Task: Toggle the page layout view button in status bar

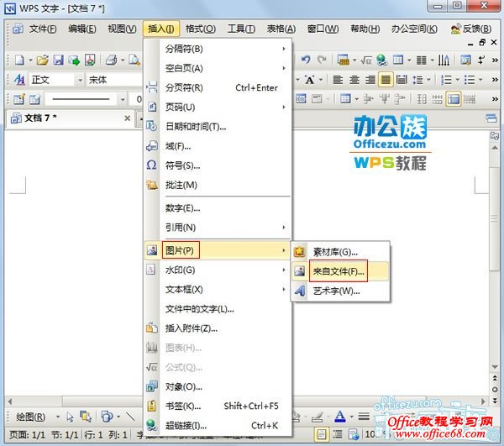Action: (322, 435)
